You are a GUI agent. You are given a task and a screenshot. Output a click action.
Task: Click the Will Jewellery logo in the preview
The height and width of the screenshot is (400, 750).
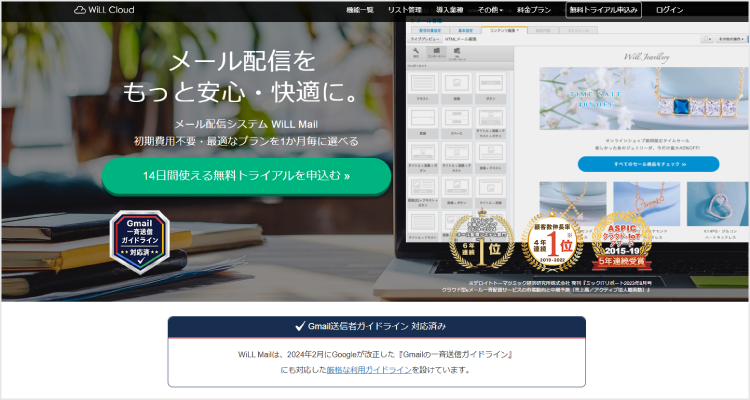646,56
